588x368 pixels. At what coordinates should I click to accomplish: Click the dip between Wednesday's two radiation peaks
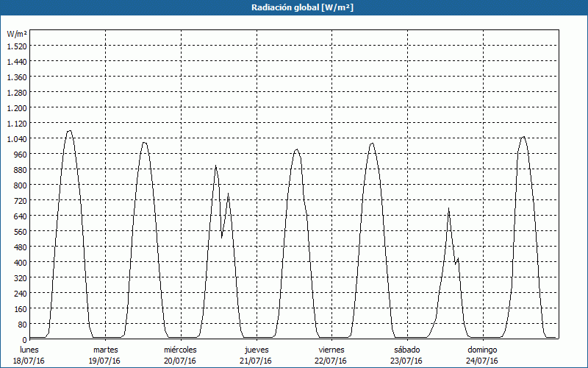tap(222, 236)
